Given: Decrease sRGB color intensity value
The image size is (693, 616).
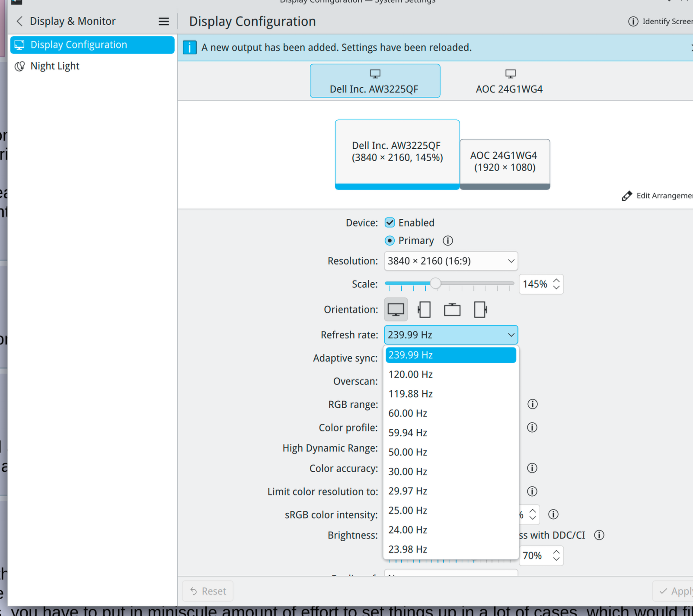Looking at the screenshot, I should pos(533,518).
